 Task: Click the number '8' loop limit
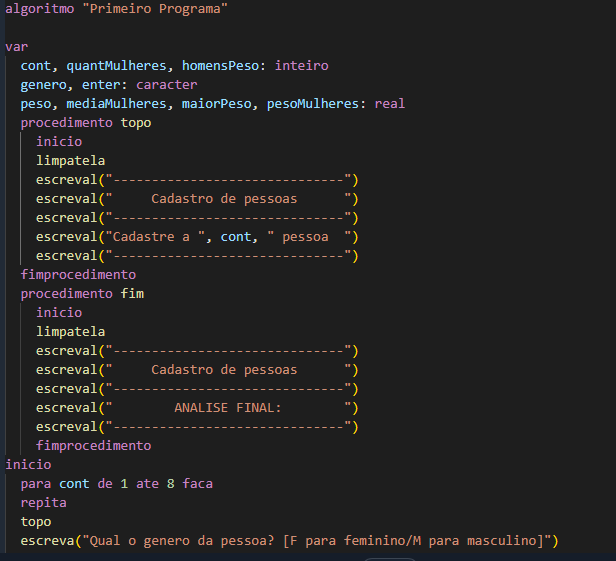pyautogui.click(x=170, y=484)
